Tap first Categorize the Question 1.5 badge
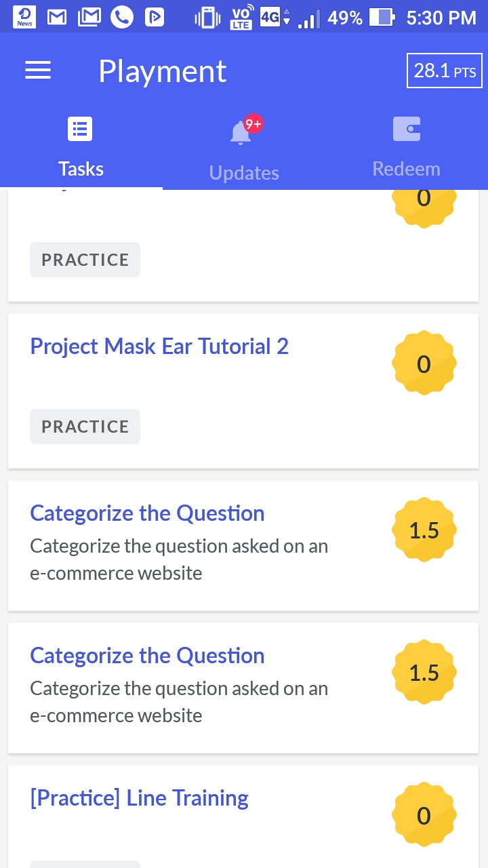Image resolution: width=488 pixels, height=868 pixels. click(424, 531)
